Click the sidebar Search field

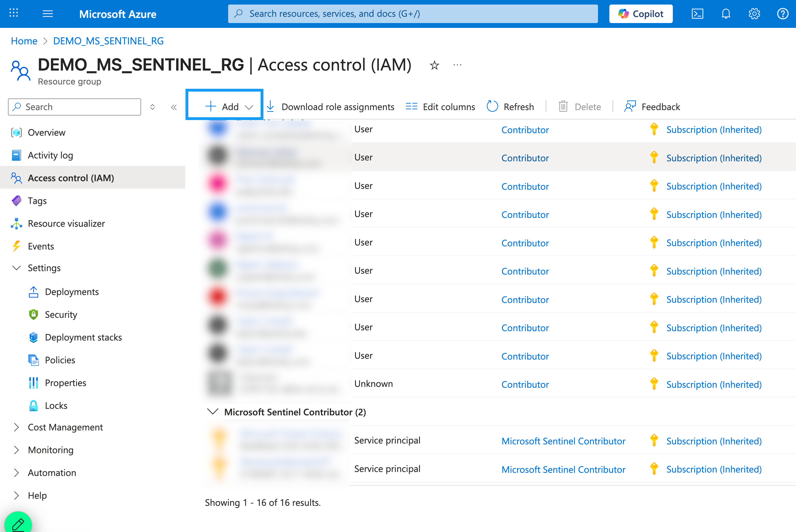click(75, 107)
